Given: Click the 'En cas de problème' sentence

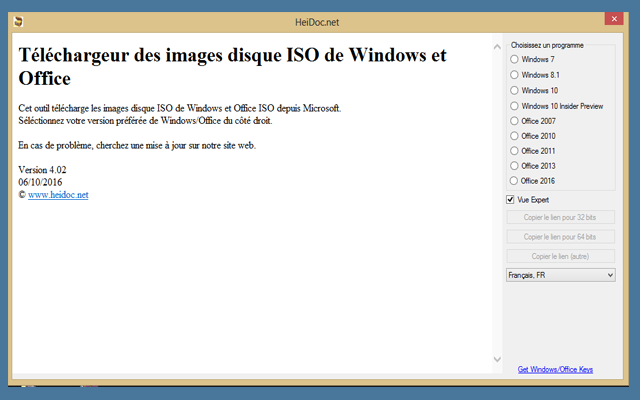Looking at the screenshot, I should (x=137, y=145).
